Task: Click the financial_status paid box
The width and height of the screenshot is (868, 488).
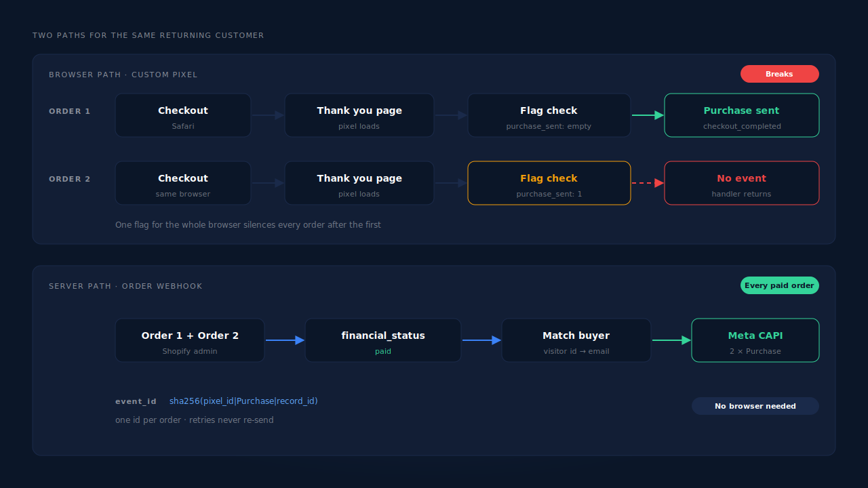Action: 383,340
